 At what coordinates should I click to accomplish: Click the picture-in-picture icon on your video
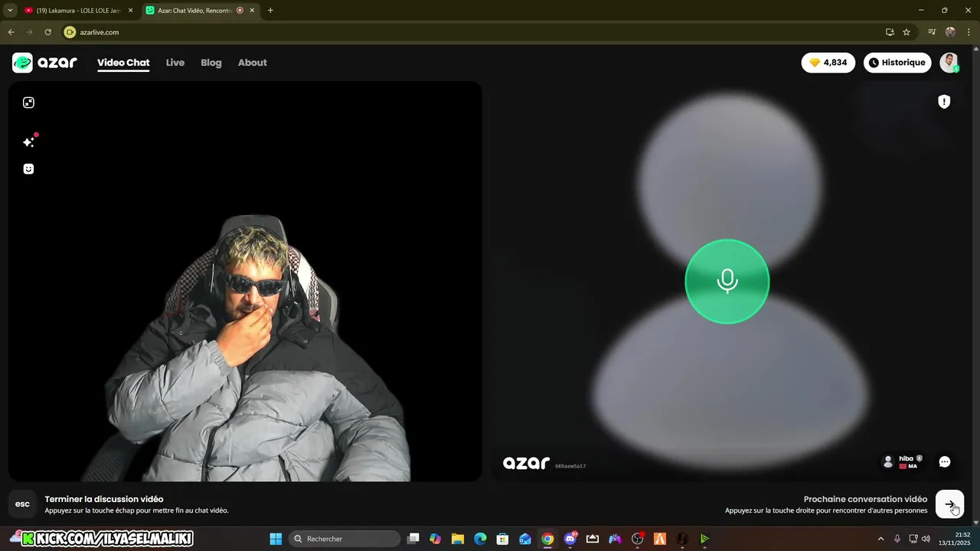tap(28, 103)
